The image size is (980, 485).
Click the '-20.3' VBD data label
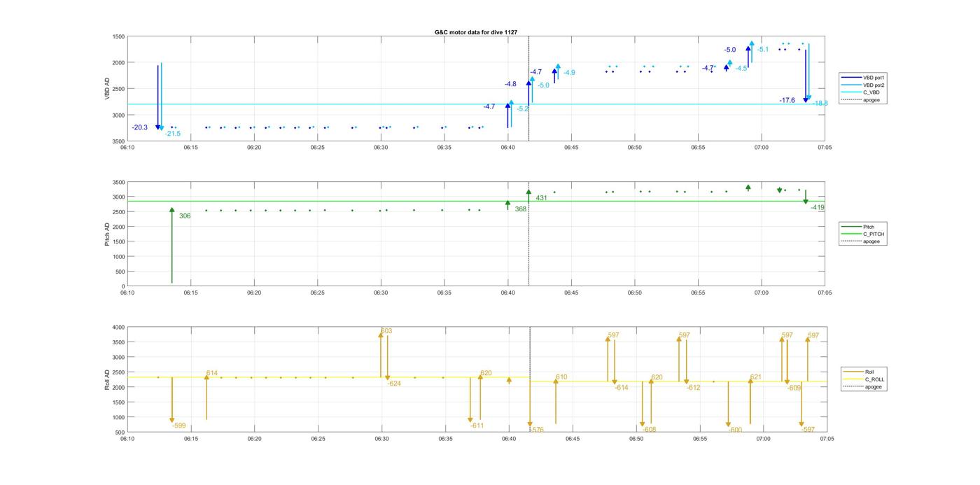pos(140,127)
